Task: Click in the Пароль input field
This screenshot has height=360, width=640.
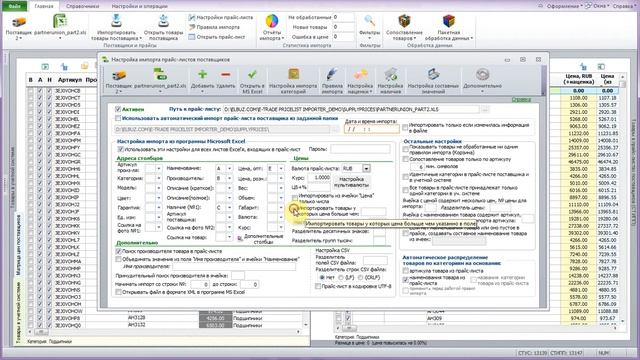Action: pos(360,149)
